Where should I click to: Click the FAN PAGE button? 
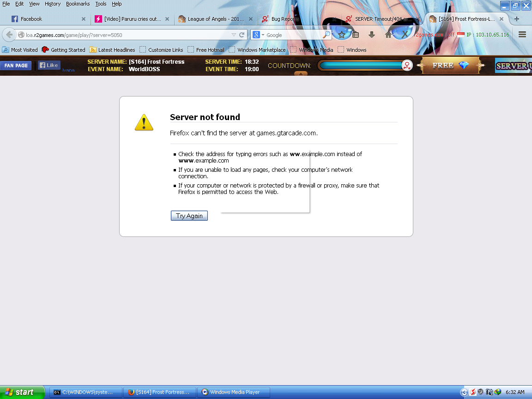(x=16, y=66)
